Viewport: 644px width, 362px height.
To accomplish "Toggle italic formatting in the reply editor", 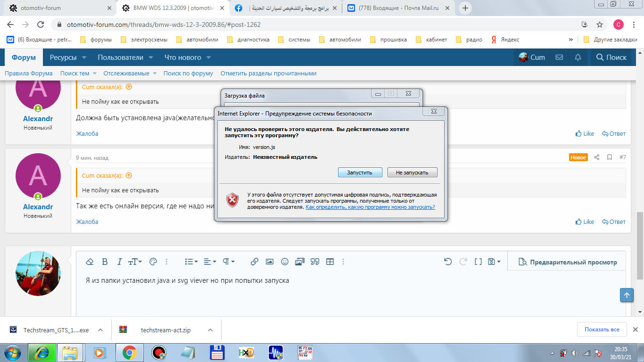I will [x=119, y=262].
